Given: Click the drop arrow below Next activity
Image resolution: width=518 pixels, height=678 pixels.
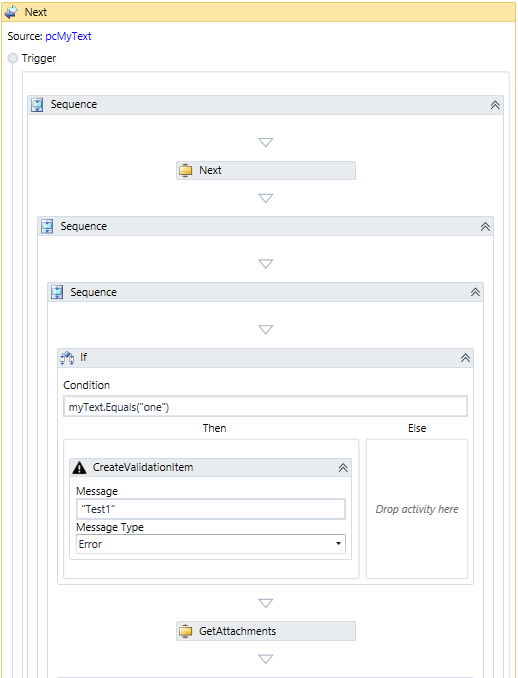Looking at the screenshot, I should pos(265,198).
